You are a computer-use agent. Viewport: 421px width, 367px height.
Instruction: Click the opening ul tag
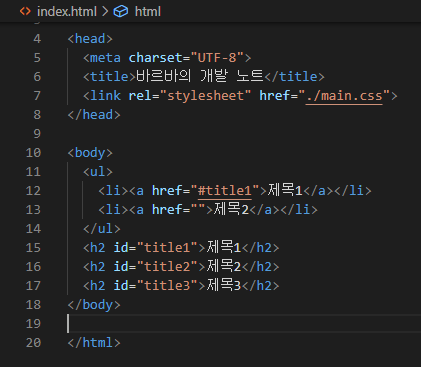98,172
